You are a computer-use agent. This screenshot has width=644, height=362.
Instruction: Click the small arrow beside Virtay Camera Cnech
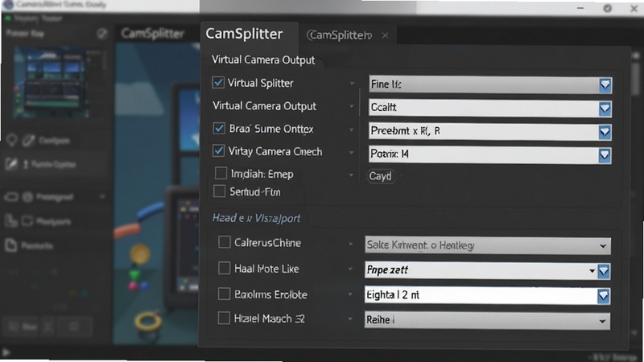(352, 152)
